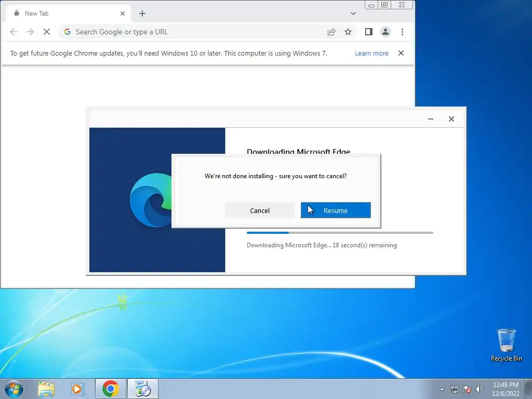Viewport: 532px width, 399px height.
Task: Click the installer setup taskbar icon
Action: click(143, 389)
